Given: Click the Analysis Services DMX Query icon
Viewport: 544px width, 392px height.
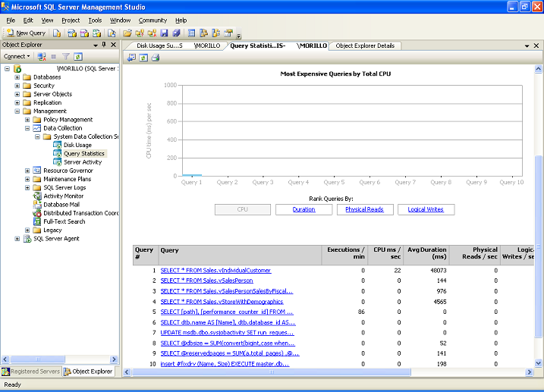Looking at the screenshot, I should (x=84, y=33).
